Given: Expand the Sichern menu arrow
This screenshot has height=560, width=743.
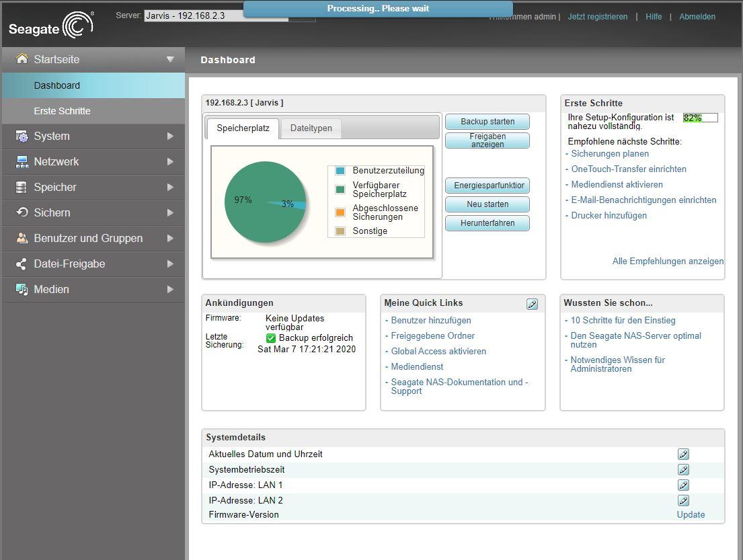Looking at the screenshot, I should tap(170, 212).
